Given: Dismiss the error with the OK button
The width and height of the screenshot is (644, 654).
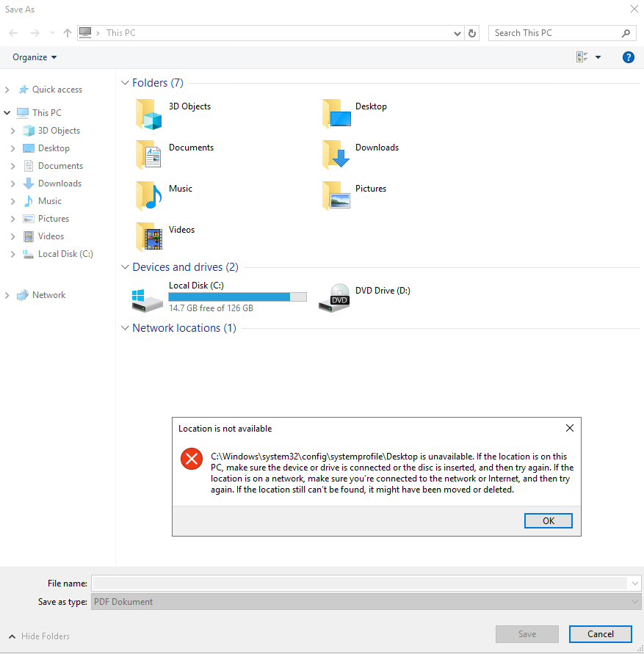Looking at the screenshot, I should pyautogui.click(x=548, y=520).
